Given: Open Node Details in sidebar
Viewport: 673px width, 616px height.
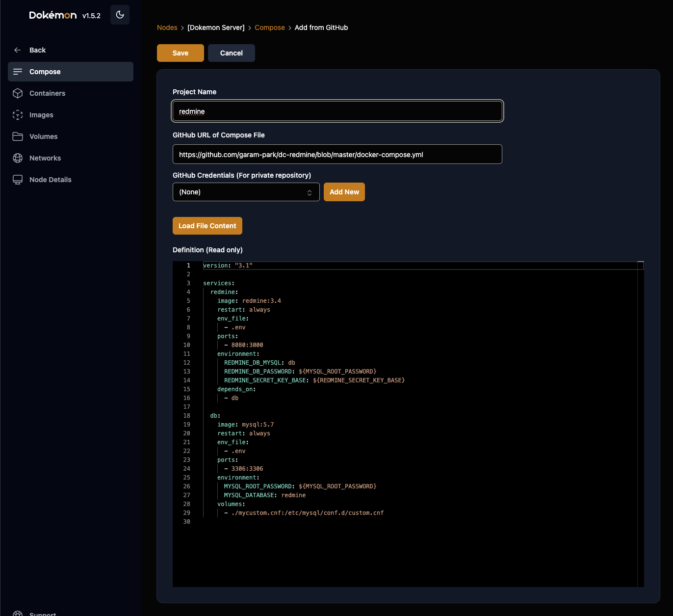Looking at the screenshot, I should [x=71, y=180].
